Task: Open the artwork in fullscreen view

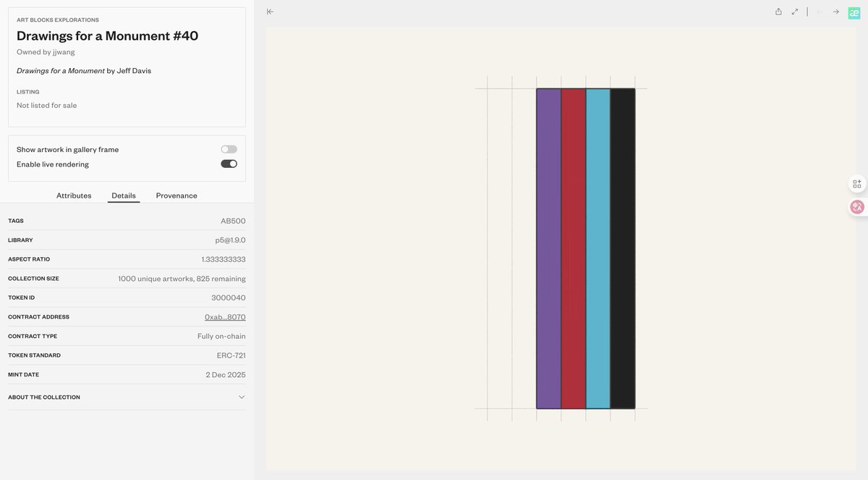Action: click(x=795, y=12)
